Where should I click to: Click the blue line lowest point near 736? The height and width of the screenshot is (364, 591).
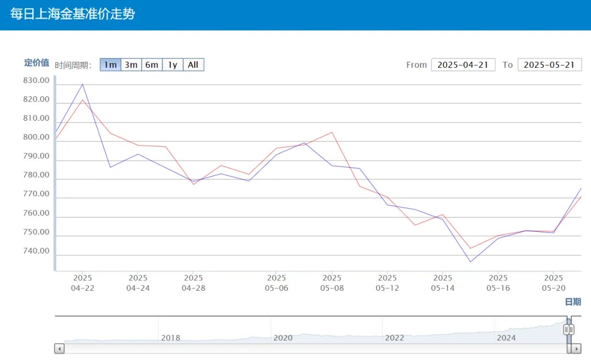point(470,262)
